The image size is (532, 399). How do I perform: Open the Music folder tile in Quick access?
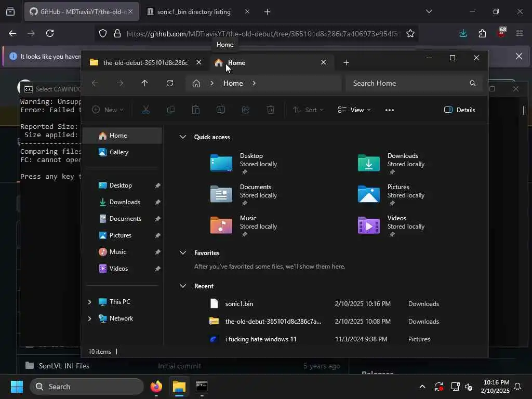pos(244,226)
